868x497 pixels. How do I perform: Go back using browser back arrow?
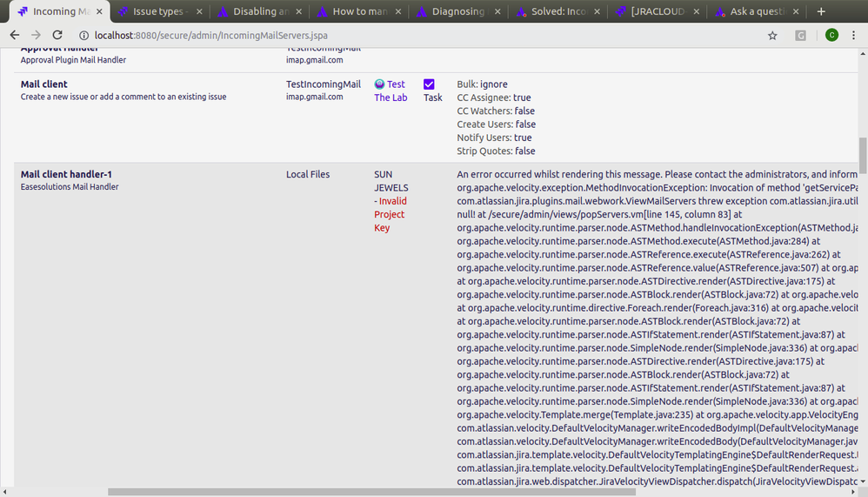[x=15, y=35]
